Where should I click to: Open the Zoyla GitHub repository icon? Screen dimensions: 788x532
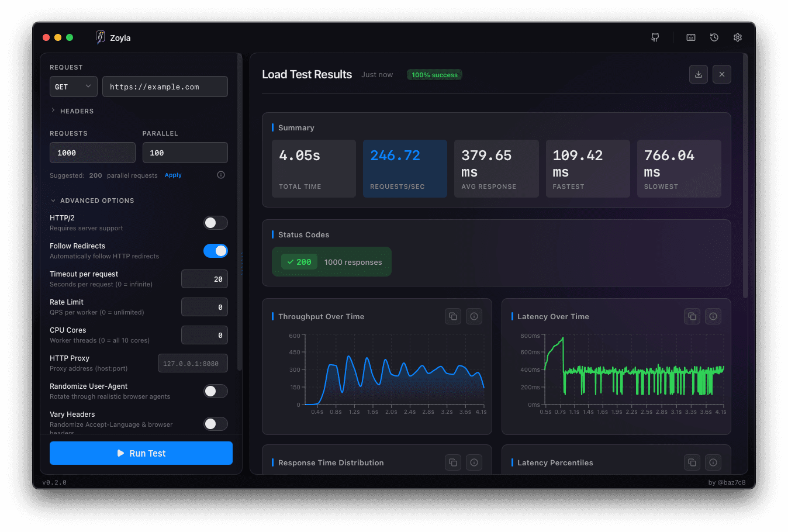pyautogui.click(x=655, y=37)
